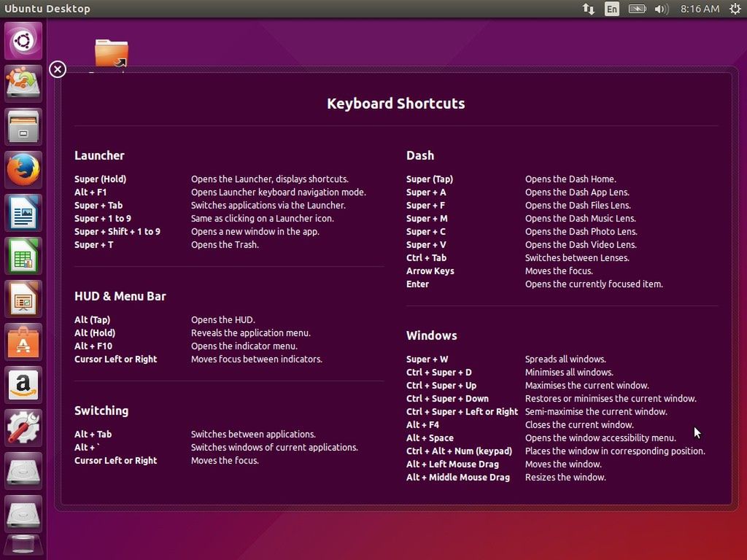The image size is (747, 560).
Task: Click 'Opens the window accessibility menu.' text
Action: click(600, 437)
